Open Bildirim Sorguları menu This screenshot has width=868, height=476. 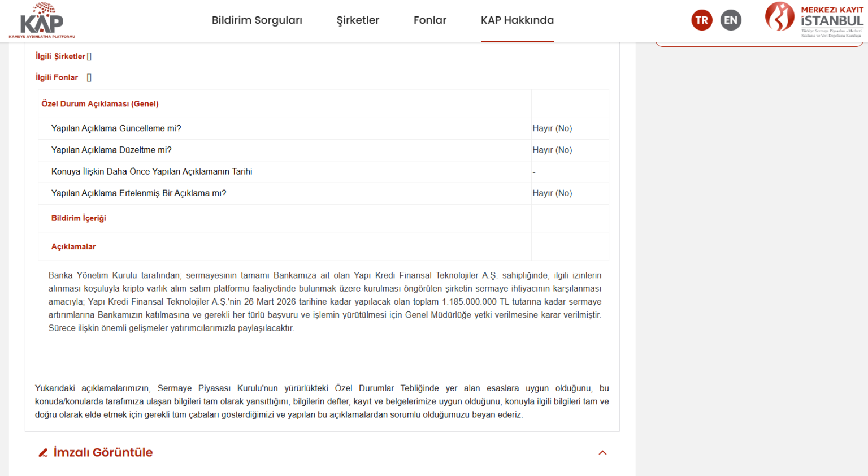pos(257,20)
